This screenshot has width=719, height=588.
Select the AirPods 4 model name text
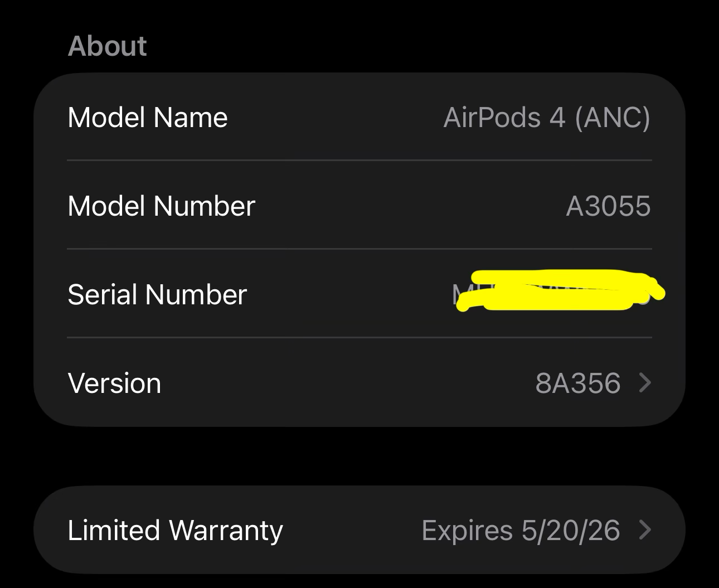tap(504, 118)
